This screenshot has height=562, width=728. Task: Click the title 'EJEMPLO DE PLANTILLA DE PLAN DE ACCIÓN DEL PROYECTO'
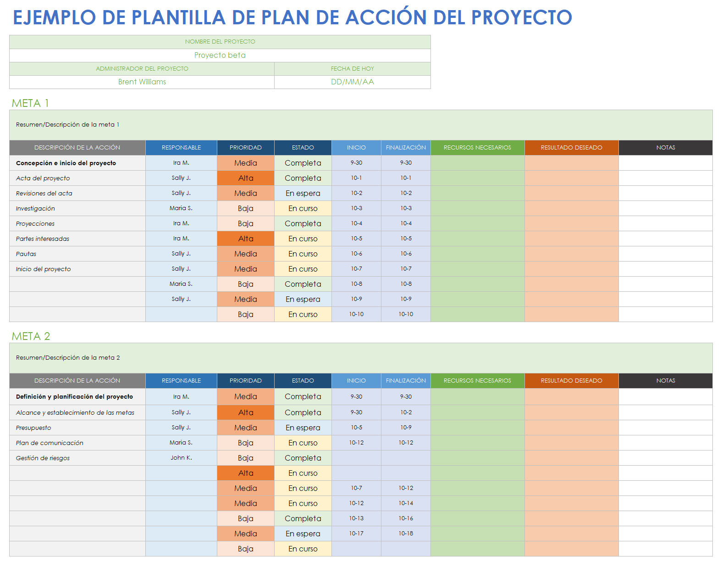pos(292,17)
